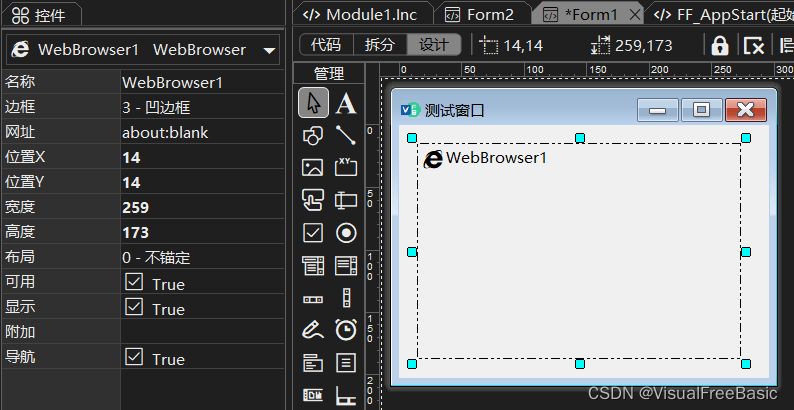Viewport: 794px width, 410px height.
Task: Switch to the FF_AppStart tab
Action: [x=722, y=15]
